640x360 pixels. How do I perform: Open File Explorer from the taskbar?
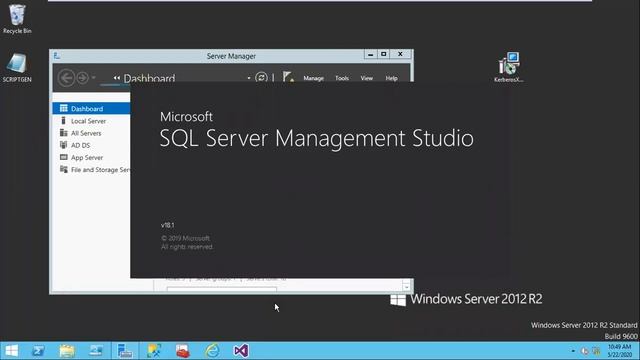coord(67,351)
